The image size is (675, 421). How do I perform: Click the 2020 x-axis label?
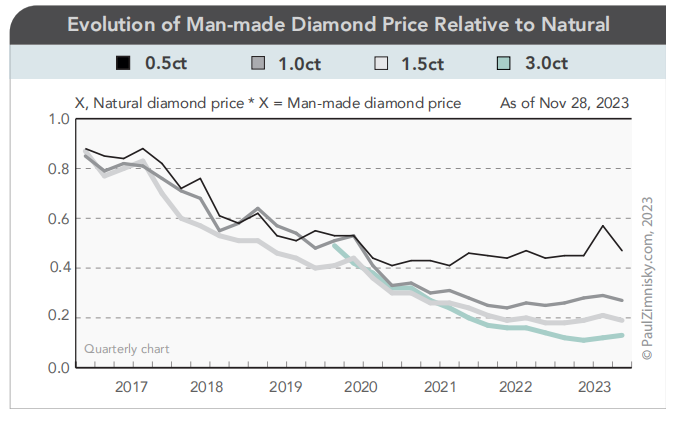[x=361, y=387]
